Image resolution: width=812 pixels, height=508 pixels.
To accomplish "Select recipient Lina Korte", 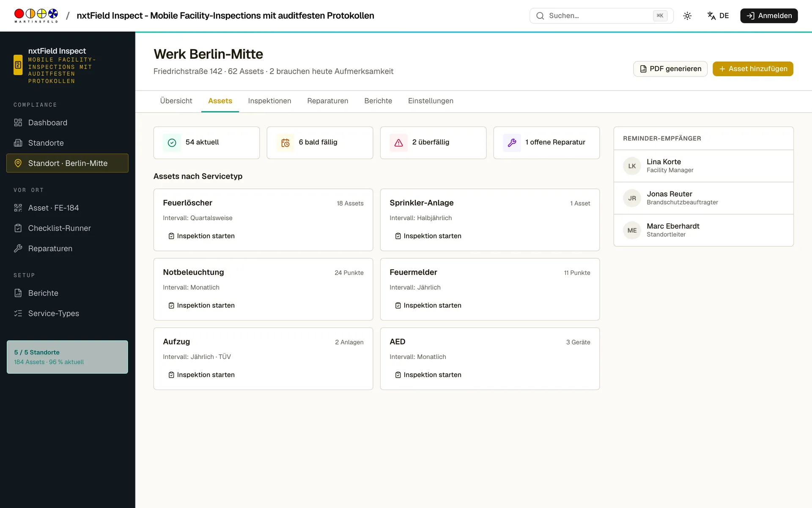I will pos(703,166).
